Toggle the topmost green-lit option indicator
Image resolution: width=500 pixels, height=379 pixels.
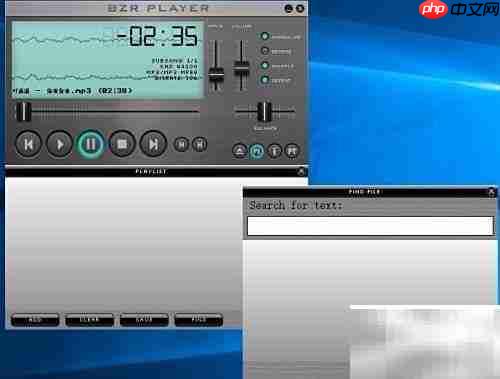coord(265,36)
